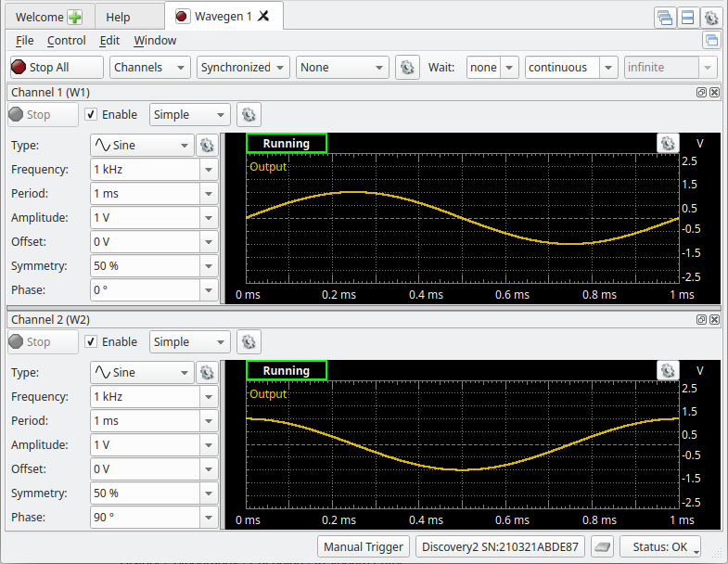
Task: Click Channel 2 Symmetry field showing 50 %
Action: pyautogui.click(x=146, y=493)
